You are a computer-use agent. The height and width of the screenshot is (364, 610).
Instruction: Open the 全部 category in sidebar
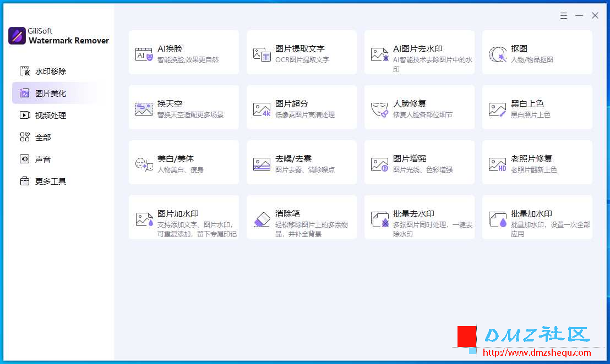click(x=35, y=137)
